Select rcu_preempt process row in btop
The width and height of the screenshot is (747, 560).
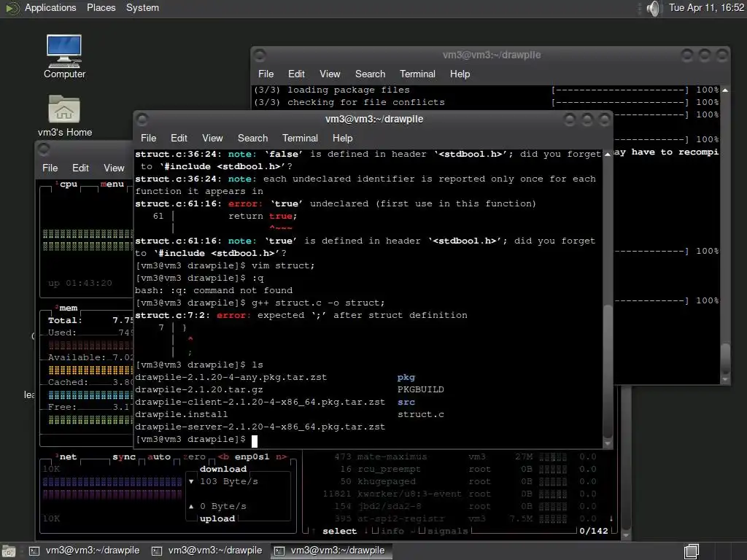460,469
